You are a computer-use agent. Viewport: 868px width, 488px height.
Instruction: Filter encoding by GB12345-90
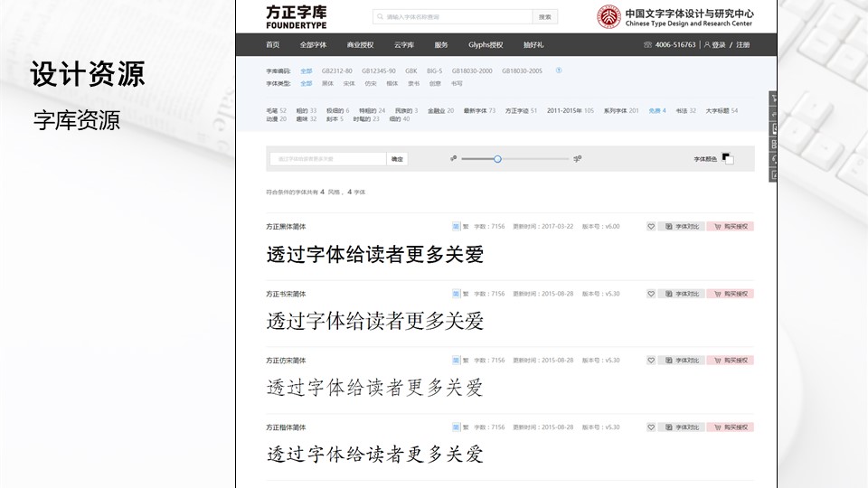pyautogui.click(x=379, y=70)
